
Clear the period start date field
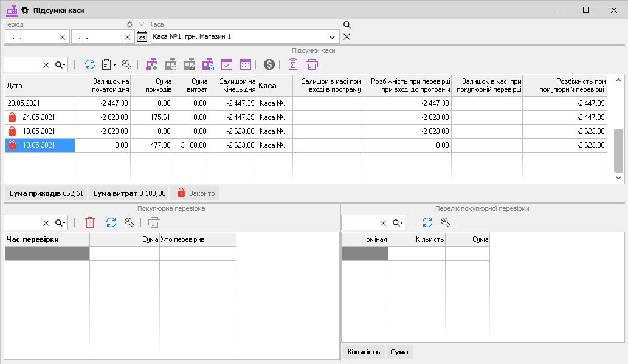click(63, 37)
